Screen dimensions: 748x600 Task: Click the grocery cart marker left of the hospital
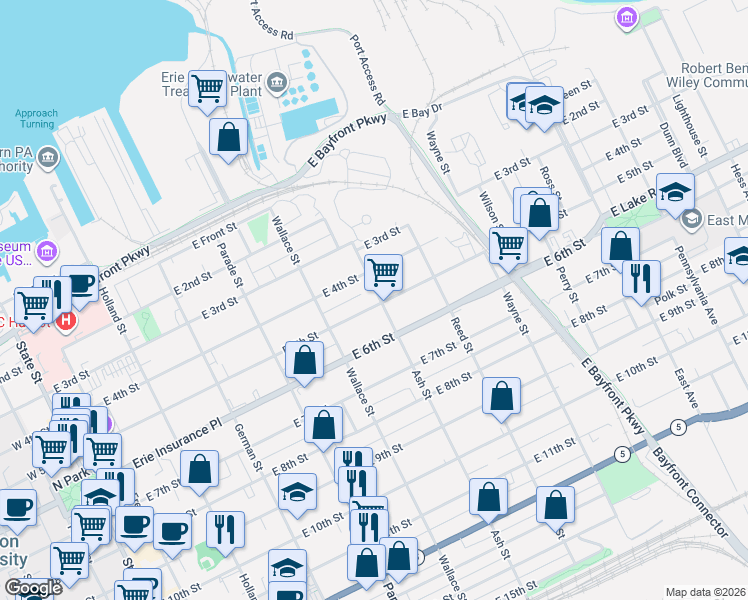click(x=33, y=307)
